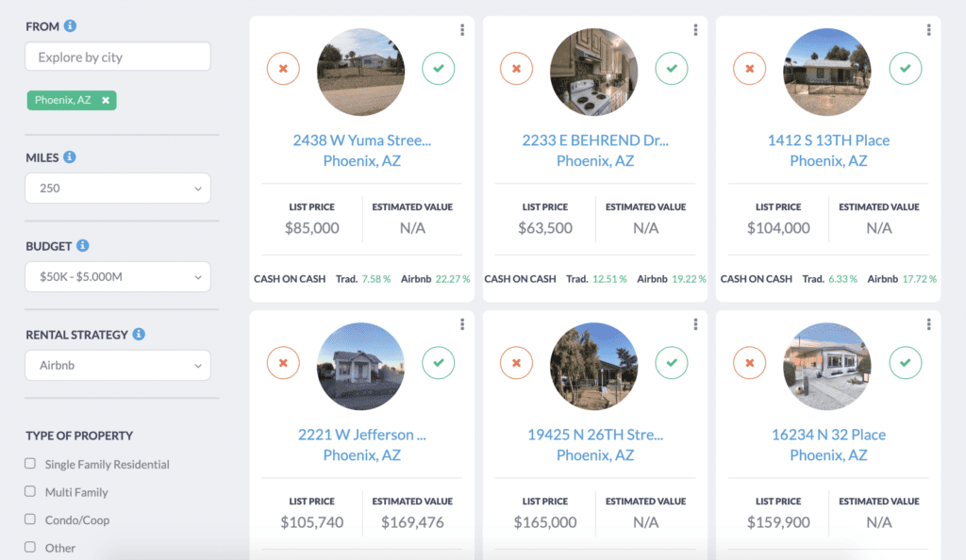Viewport: 966px width, 560px height.
Task: Approve the 16234 N 32 Place property
Action: [905, 363]
